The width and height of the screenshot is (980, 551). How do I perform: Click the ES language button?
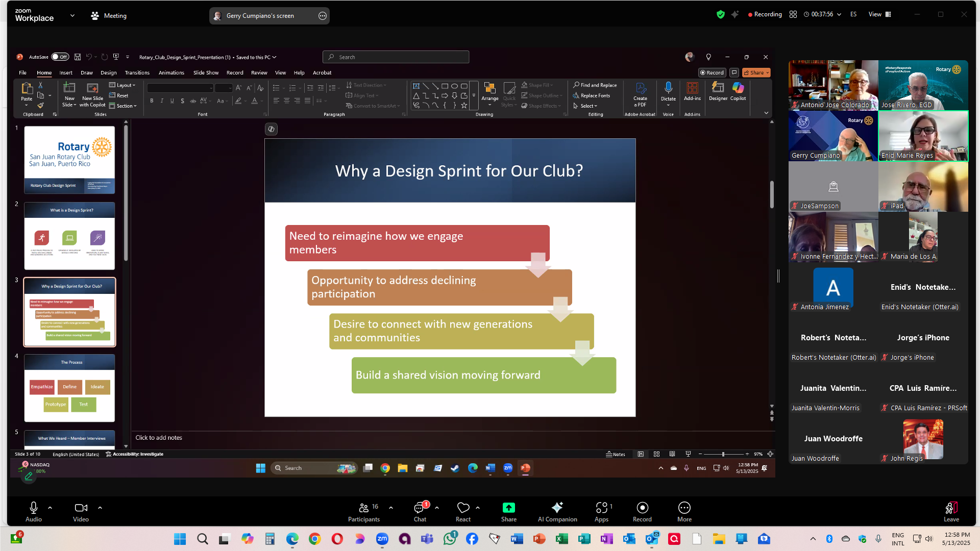click(x=853, y=14)
